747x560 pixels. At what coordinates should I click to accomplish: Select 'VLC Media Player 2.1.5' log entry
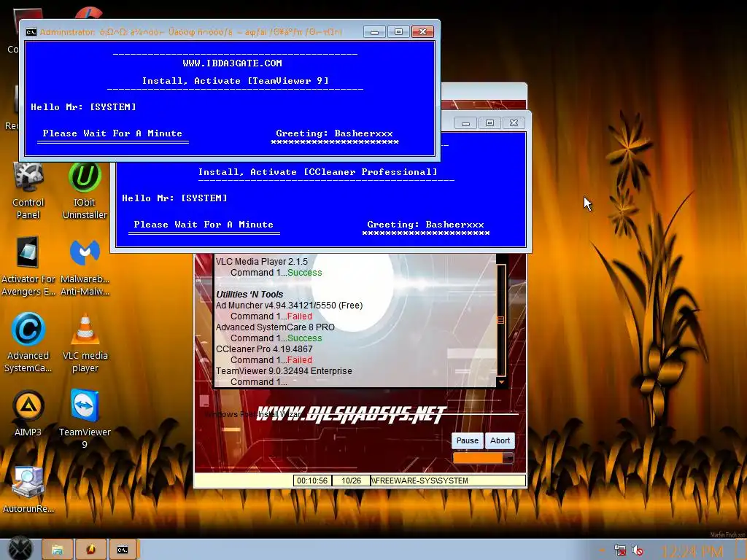[262, 262]
